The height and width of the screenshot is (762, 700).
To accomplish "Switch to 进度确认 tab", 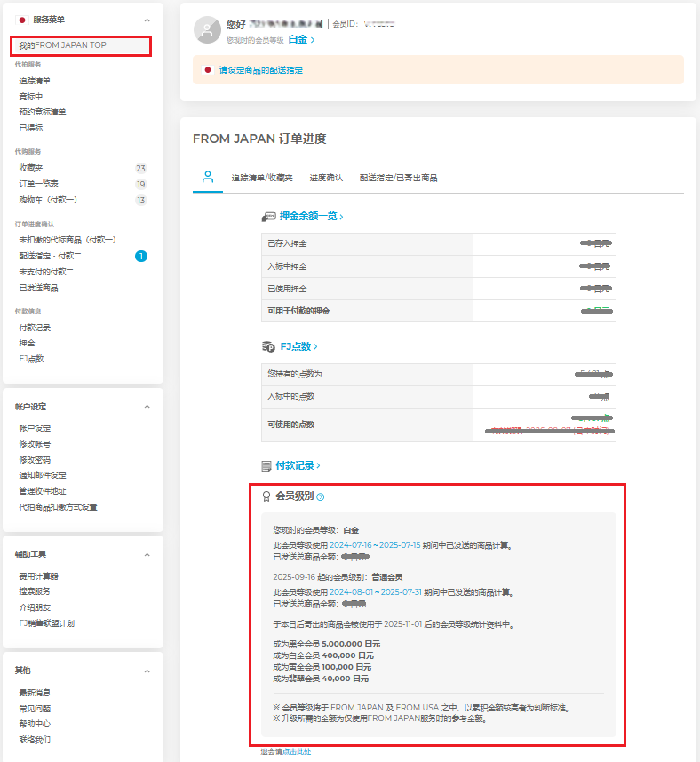I will tap(326, 178).
